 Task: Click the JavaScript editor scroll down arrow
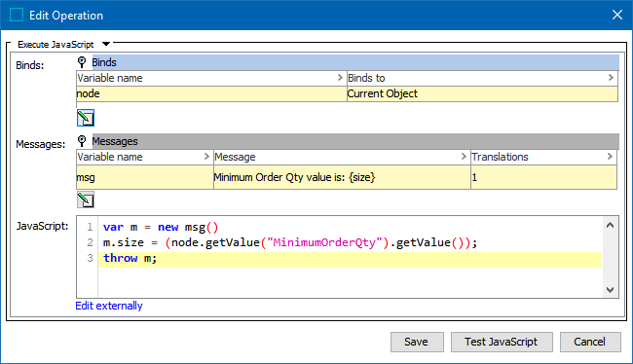pyautogui.click(x=610, y=290)
